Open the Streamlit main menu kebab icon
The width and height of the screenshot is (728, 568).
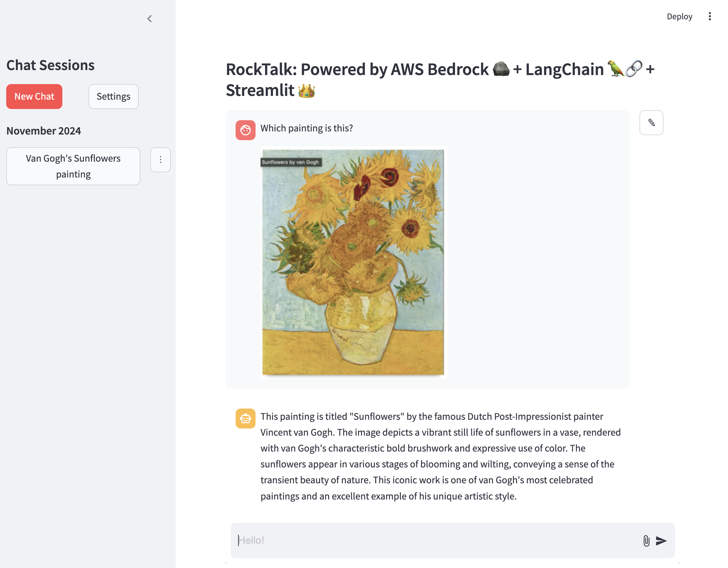[710, 16]
